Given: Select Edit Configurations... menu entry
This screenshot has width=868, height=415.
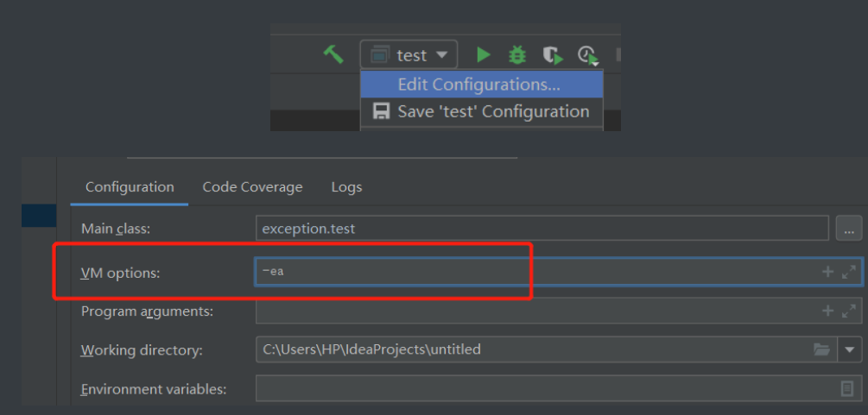Looking at the screenshot, I should (482, 84).
